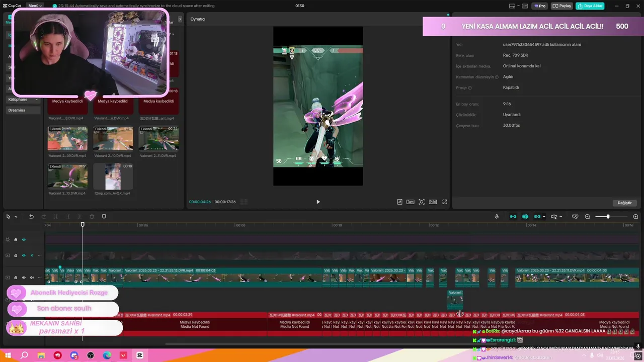The width and height of the screenshot is (644, 362).
Task: Click the 9:16 aspect ratio icon in player
Action: coord(433,202)
